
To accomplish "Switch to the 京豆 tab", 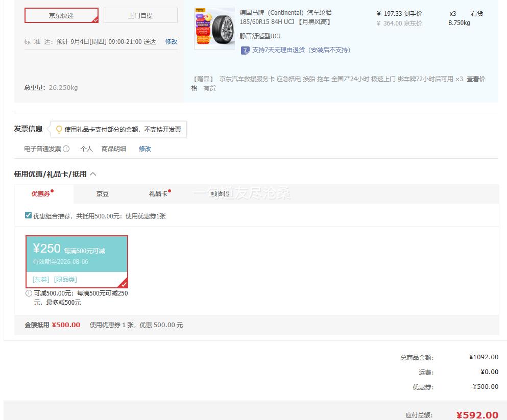I will (x=103, y=193).
